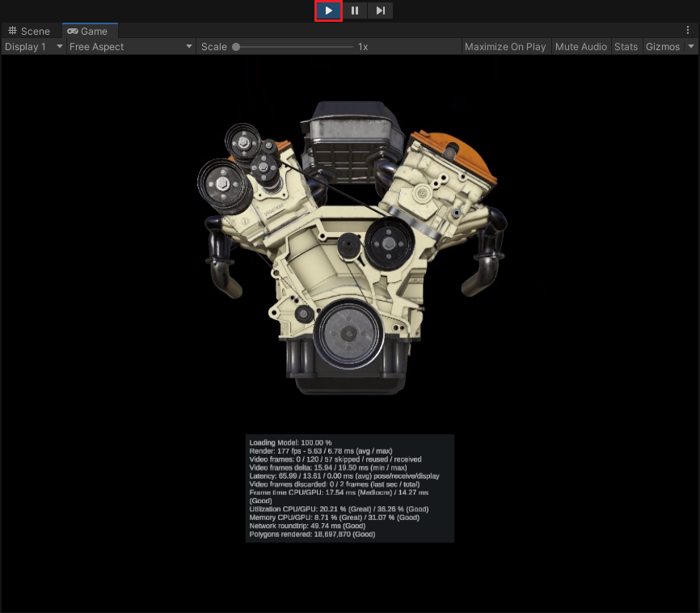This screenshot has width=700, height=613.
Task: Click the grid icon on the Scene tab
Action: pyautogui.click(x=12, y=31)
